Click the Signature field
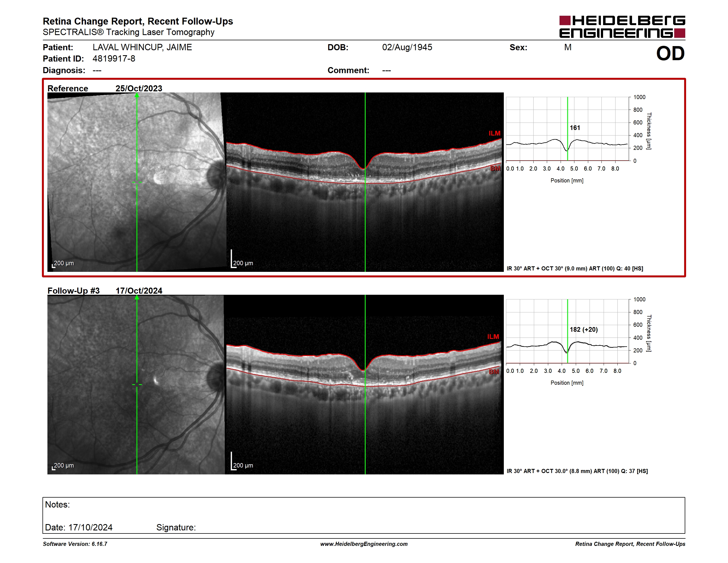 (x=176, y=527)
